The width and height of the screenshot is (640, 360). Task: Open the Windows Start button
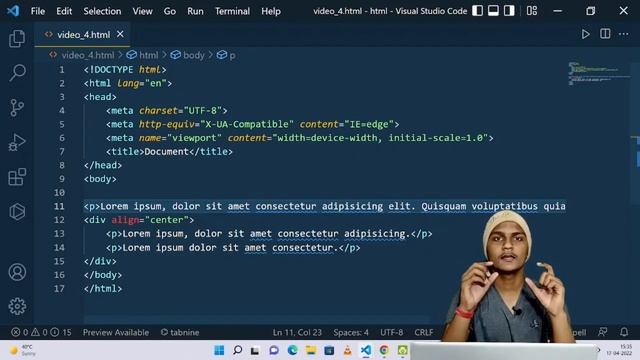pos(219,350)
